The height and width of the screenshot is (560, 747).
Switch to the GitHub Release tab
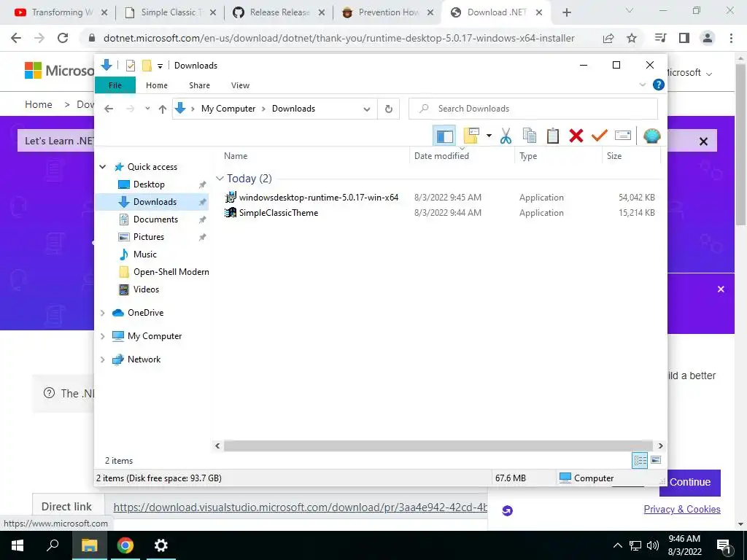point(279,12)
